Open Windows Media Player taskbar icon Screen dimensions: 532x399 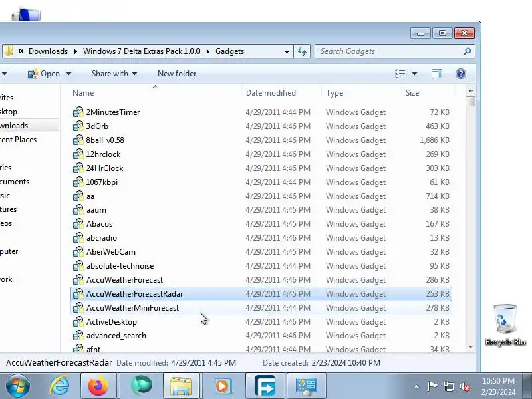coord(223,386)
